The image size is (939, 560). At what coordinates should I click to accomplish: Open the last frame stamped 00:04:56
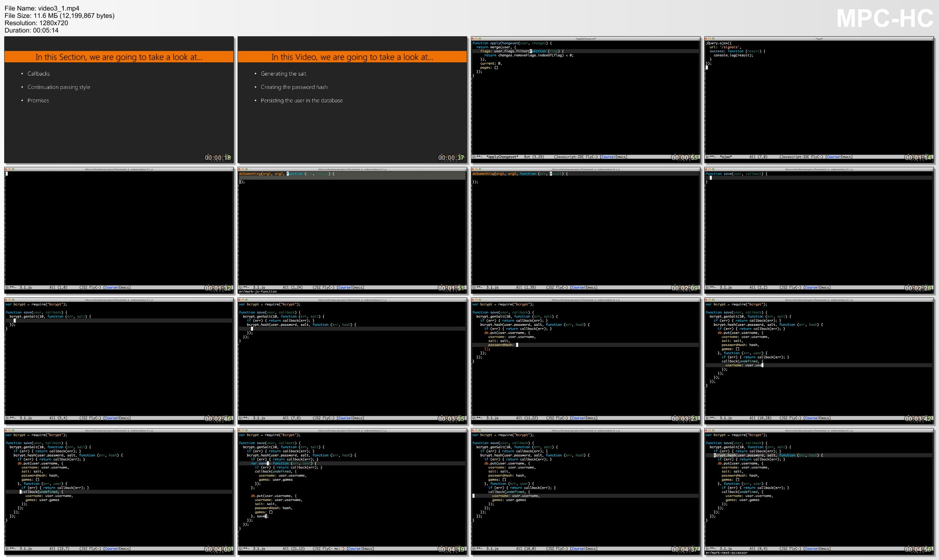click(x=819, y=492)
